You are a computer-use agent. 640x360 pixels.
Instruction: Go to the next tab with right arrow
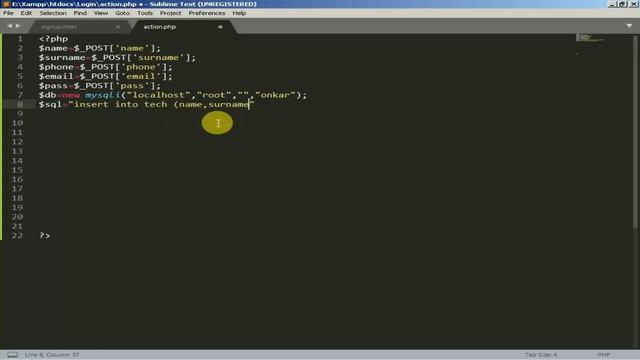[x=18, y=26]
